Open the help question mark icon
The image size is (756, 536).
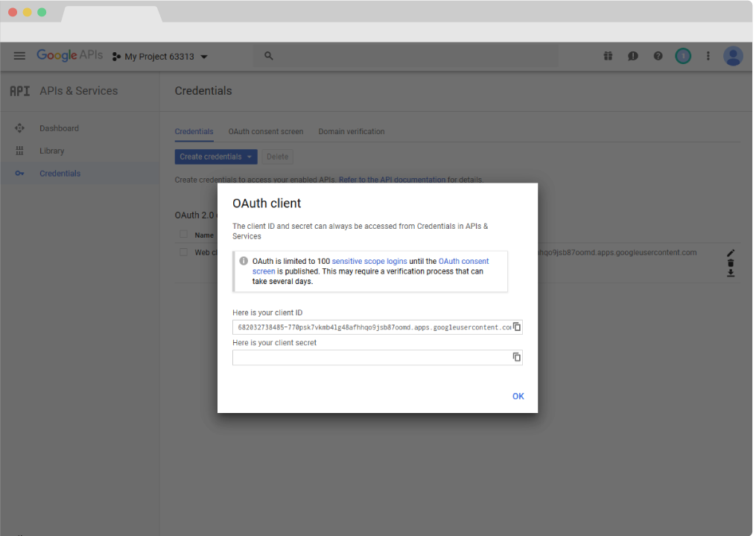point(658,56)
